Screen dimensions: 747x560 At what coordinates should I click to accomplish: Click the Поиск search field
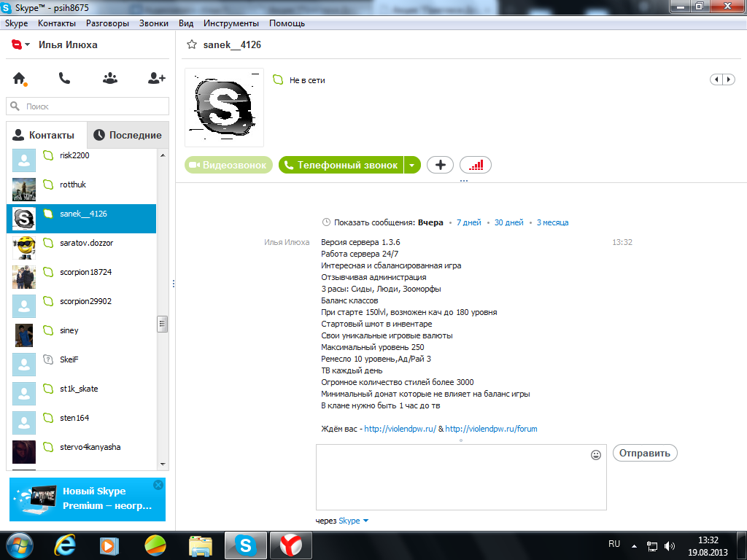[88, 106]
